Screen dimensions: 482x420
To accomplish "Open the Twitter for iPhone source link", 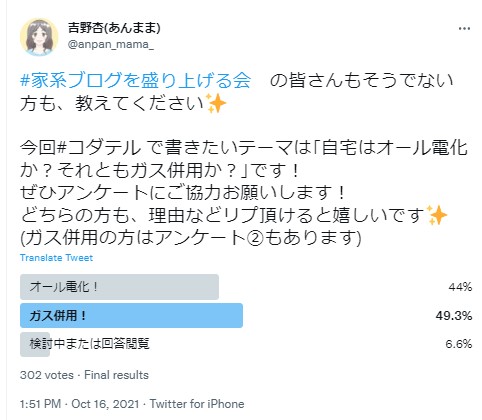I will coord(197,404).
